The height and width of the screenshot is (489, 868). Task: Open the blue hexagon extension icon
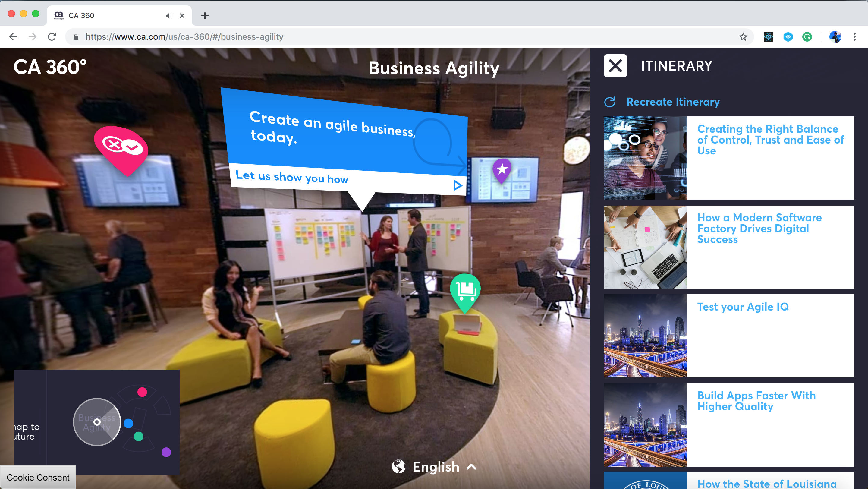click(788, 37)
